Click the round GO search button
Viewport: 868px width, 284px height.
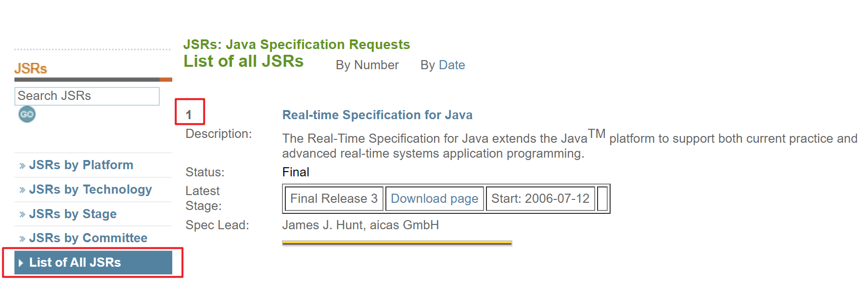[27, 114]
